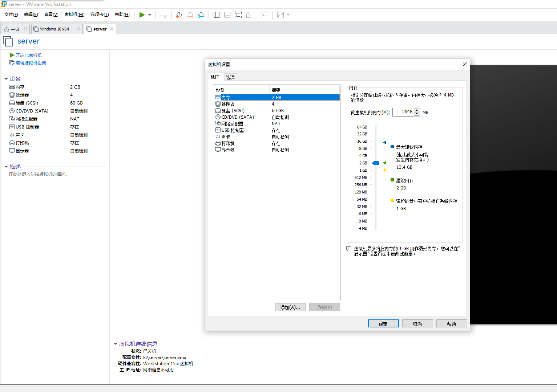557x392 pixels.
Task: Click 确定 to confirm settings
Action: [x=383, y=323]
